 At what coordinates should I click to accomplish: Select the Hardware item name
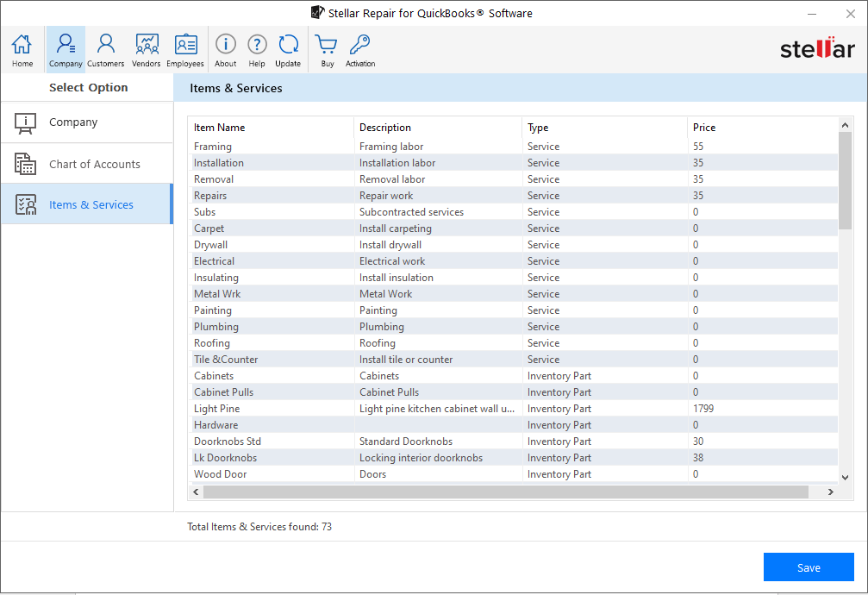click(215, 425)
